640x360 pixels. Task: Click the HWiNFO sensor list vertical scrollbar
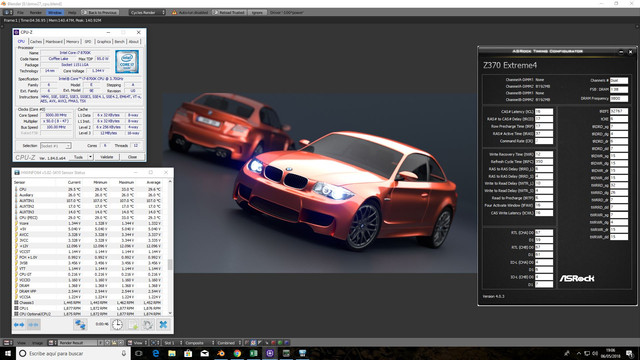click(170, 248)
